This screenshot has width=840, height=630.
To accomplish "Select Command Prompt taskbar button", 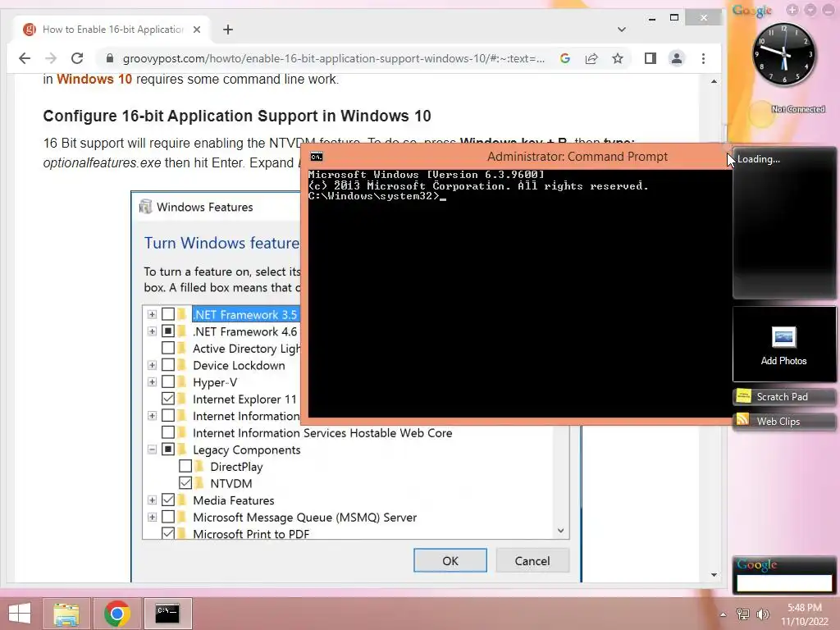I will coord(167,614).
